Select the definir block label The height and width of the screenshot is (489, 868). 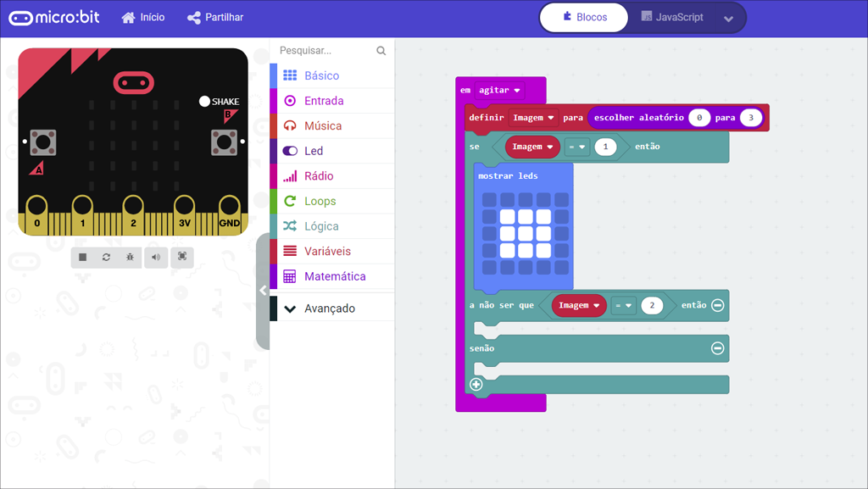pyautogui.click(x=486, y=118)
